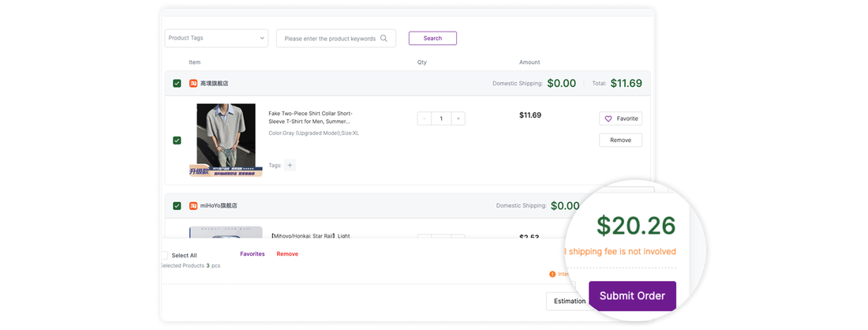Add a tag with the plus icon
The width and height of the screenshot is (868, 330).
(x=290, y=165)
